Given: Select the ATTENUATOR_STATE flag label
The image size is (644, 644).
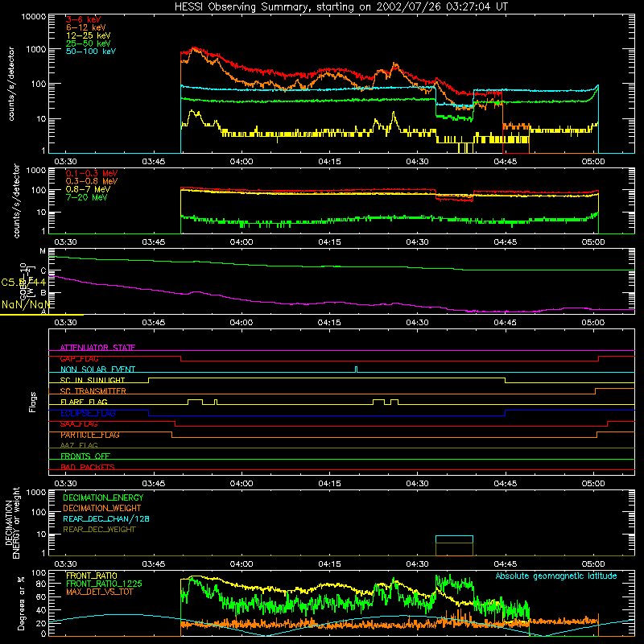Looking at the screenshot, I should coord(97,348).
